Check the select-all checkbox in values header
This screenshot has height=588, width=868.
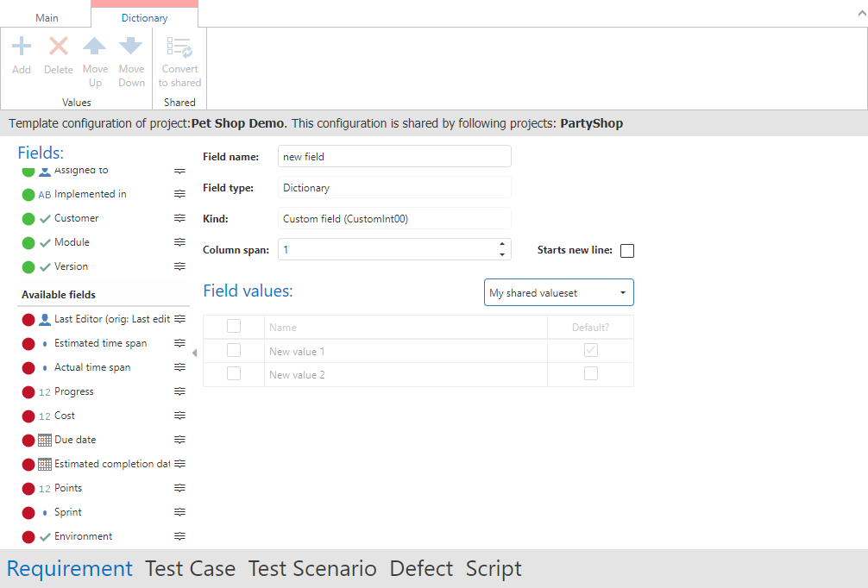coord(234,326)
